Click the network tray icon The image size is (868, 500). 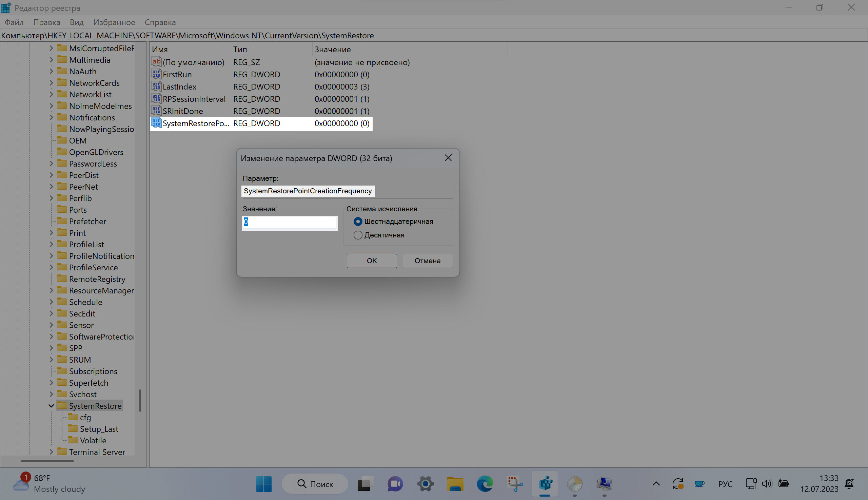pyautogui.click(x=751, y=484)
